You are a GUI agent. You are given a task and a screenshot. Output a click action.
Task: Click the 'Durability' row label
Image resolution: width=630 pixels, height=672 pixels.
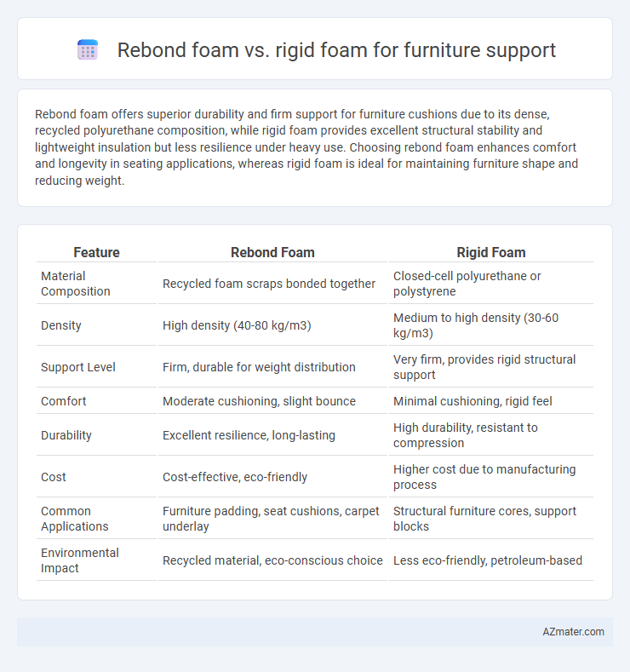[66, 435]
